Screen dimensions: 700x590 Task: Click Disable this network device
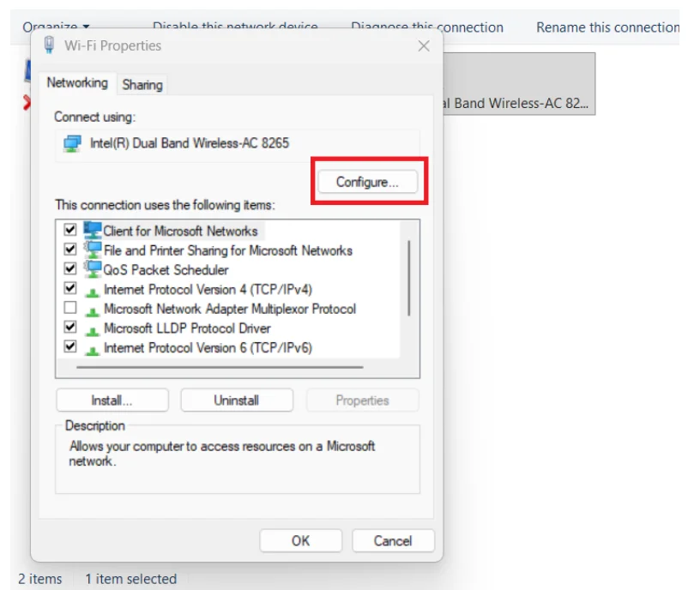tap(235, 27)
